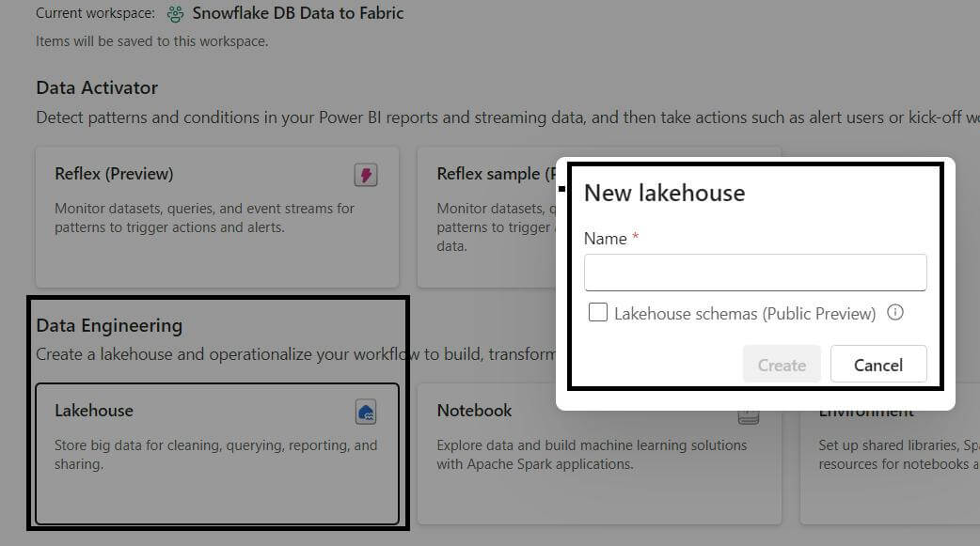Click the Data Activator heading
The height and width of the screenshot is (546, 980).
click(x=97, y=87)
